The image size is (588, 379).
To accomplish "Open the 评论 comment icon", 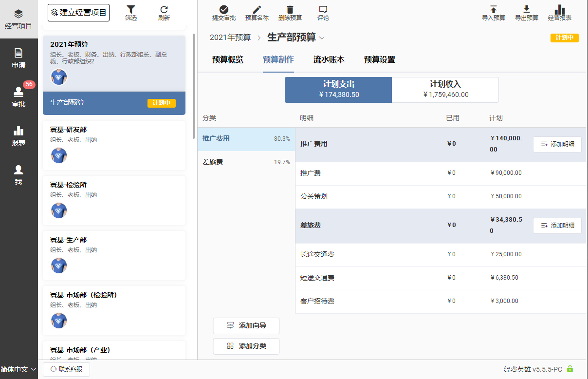I will coord(323,10).
